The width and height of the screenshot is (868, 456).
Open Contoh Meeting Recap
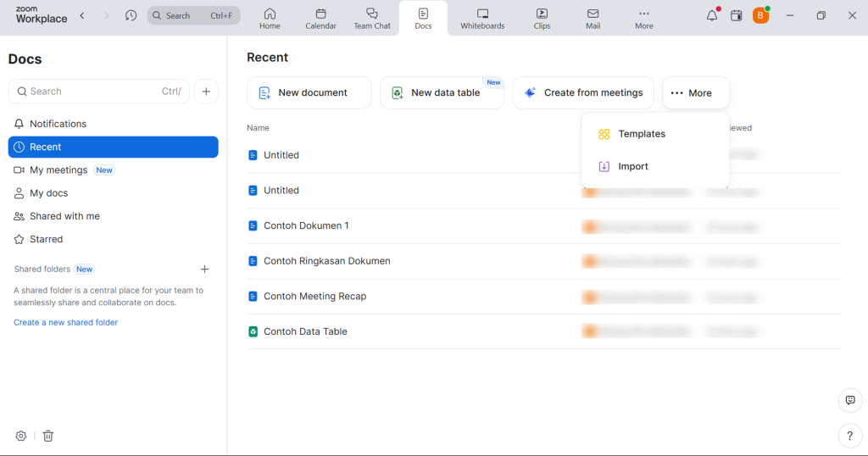[314, 297]
